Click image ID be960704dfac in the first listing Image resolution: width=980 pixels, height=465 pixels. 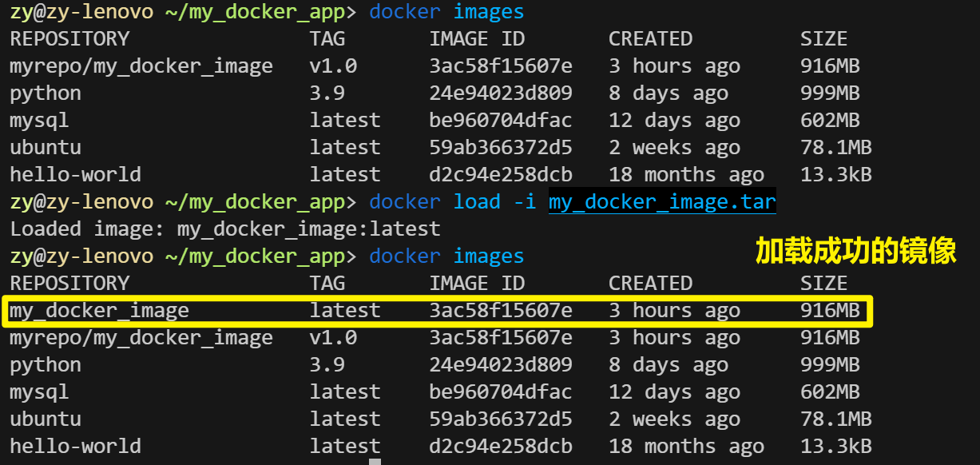click(x=501, y=121)
